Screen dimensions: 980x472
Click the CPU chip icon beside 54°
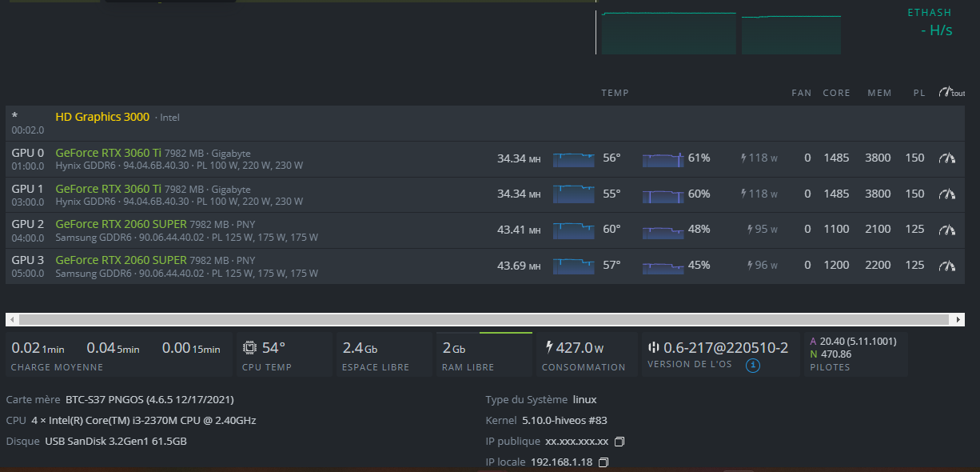click(249, 348)
